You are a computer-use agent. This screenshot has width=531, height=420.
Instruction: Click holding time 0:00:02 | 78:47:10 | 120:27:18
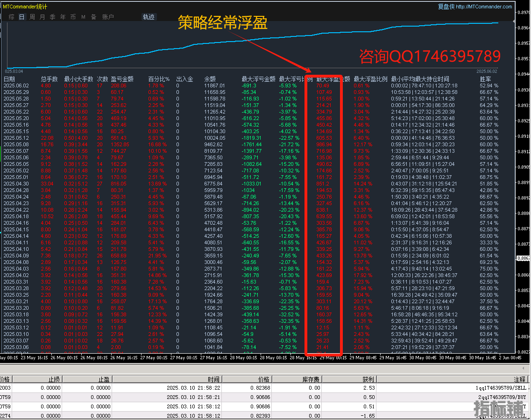point(424,85)
